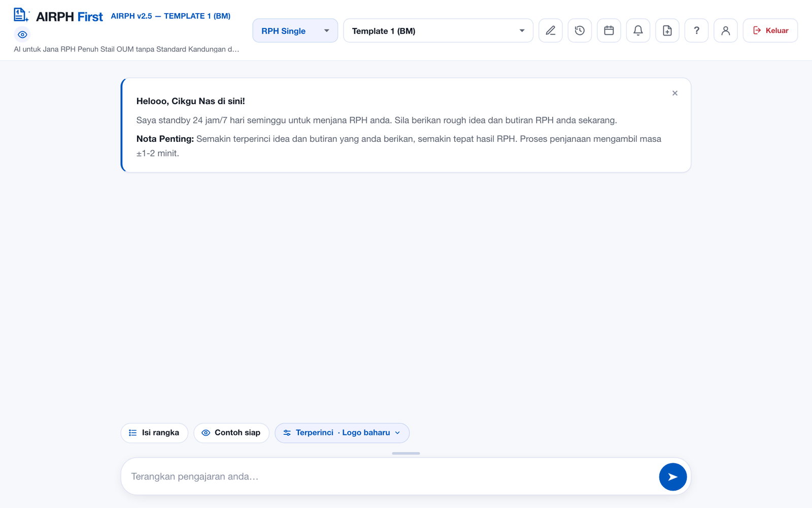Click the 'Nota Penting:' text
The height and width of the screenshot is (508, 812).
point(165,139)
